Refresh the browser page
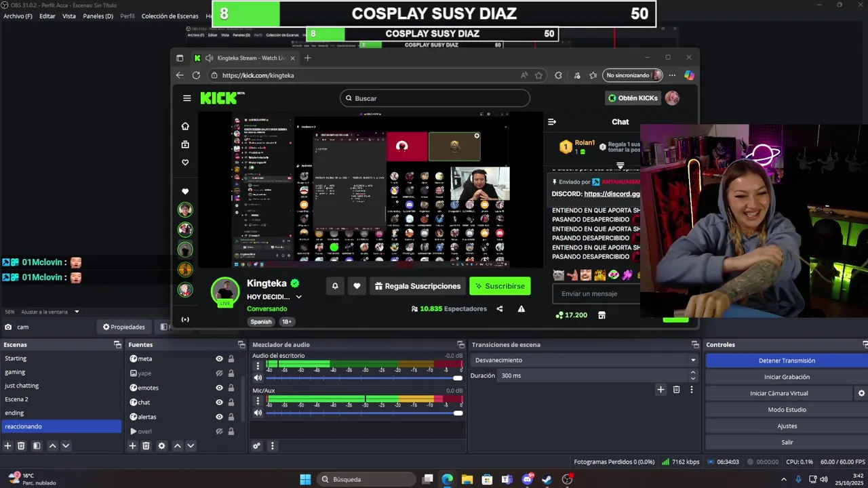868x488 pixels. click(x=196, y=75)
